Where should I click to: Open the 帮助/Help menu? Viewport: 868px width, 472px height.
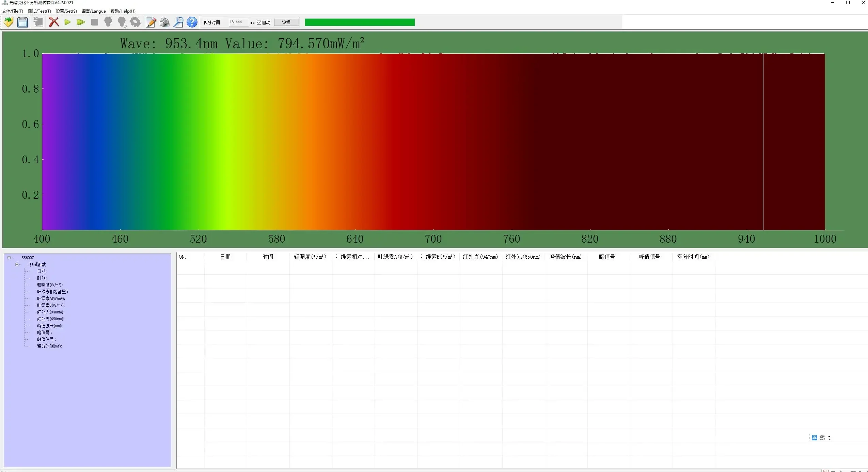click(123, 11)
